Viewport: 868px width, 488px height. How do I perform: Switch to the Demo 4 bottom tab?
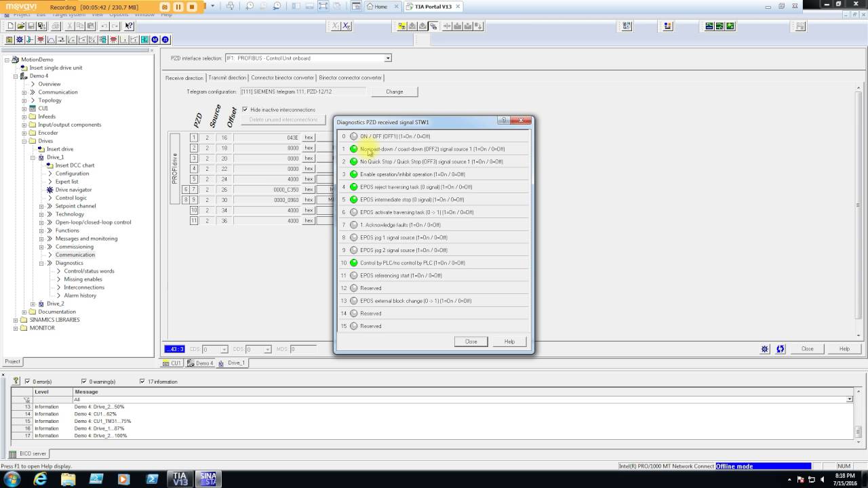pos(201,363)
